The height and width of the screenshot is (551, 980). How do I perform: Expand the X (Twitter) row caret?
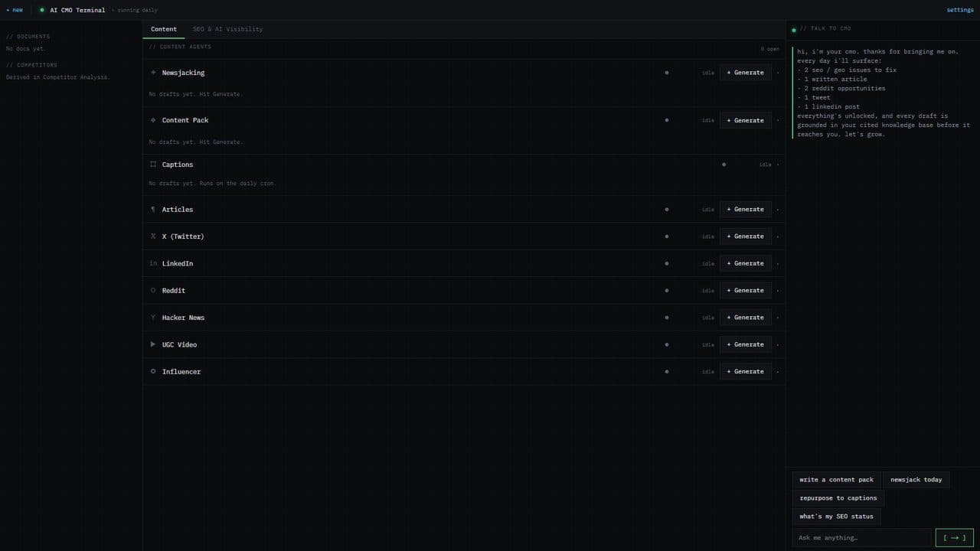[778, 236]
